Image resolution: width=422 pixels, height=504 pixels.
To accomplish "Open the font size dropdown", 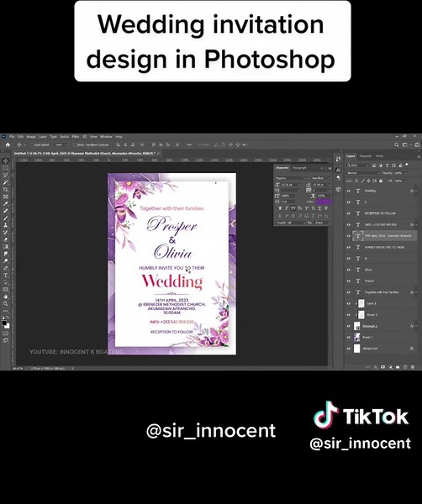I will 291,185.
